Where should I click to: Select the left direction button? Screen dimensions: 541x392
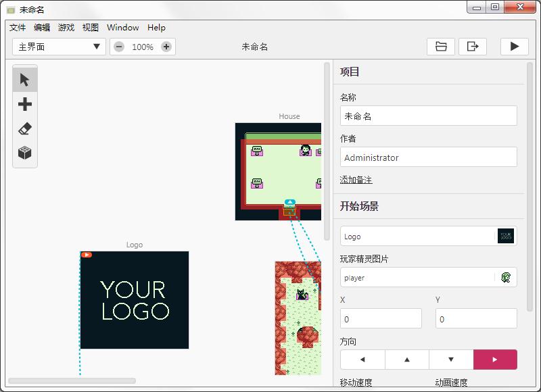tap(362, 360)
